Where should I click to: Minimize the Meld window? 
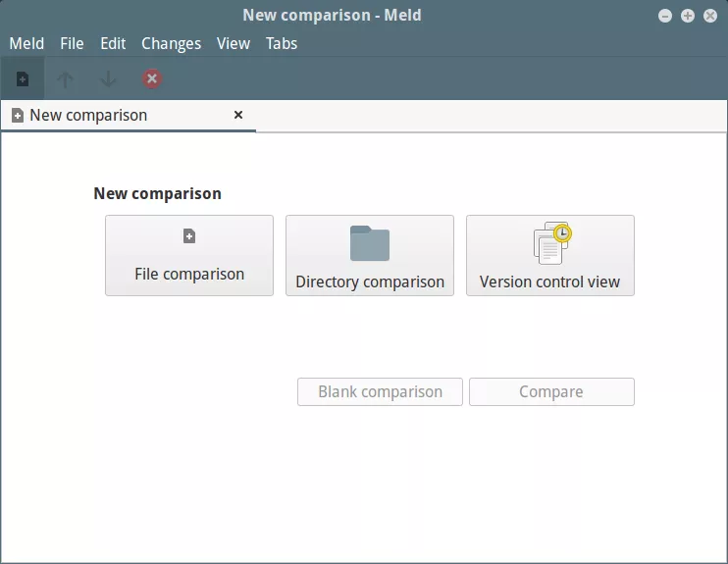pyautogui.click(x=666, y=16)
